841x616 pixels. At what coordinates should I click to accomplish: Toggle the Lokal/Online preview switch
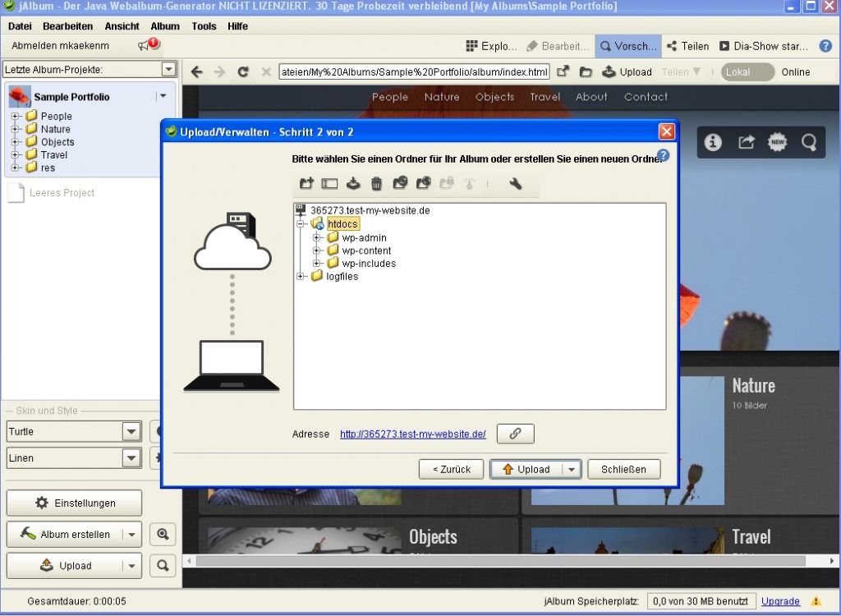[747, 72]
